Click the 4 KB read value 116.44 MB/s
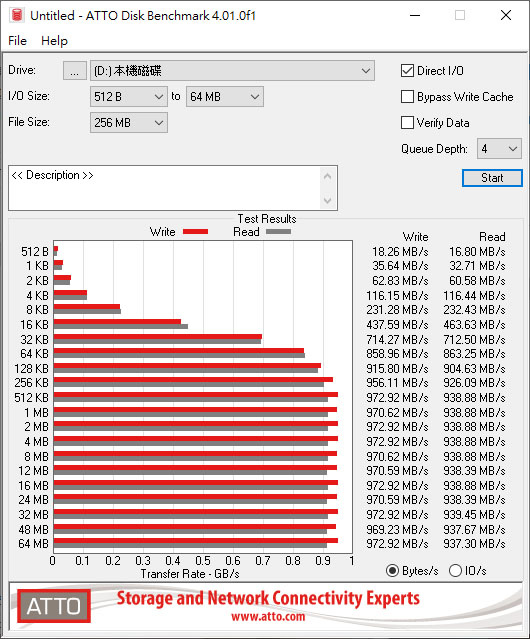 coord(474,295)
